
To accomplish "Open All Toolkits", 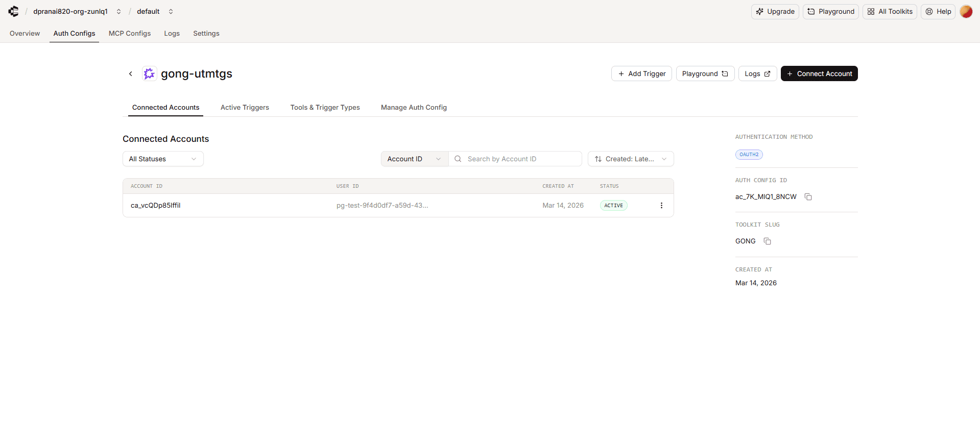I will tap(890, 12).
